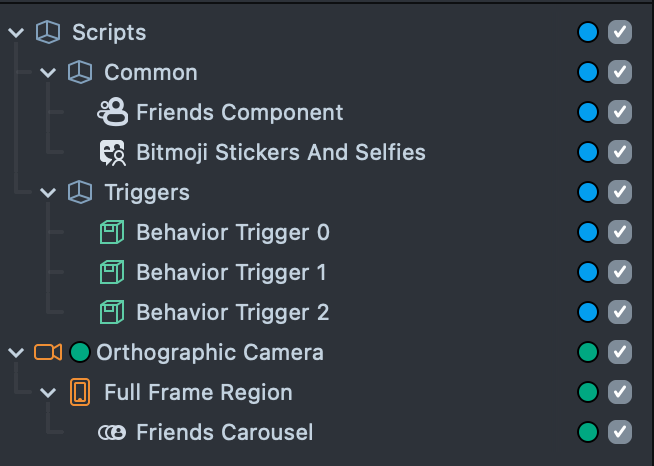Disable the Friends Carousel checkbox
This screenshot has width=654, height=466.
[x=620, y=432]
